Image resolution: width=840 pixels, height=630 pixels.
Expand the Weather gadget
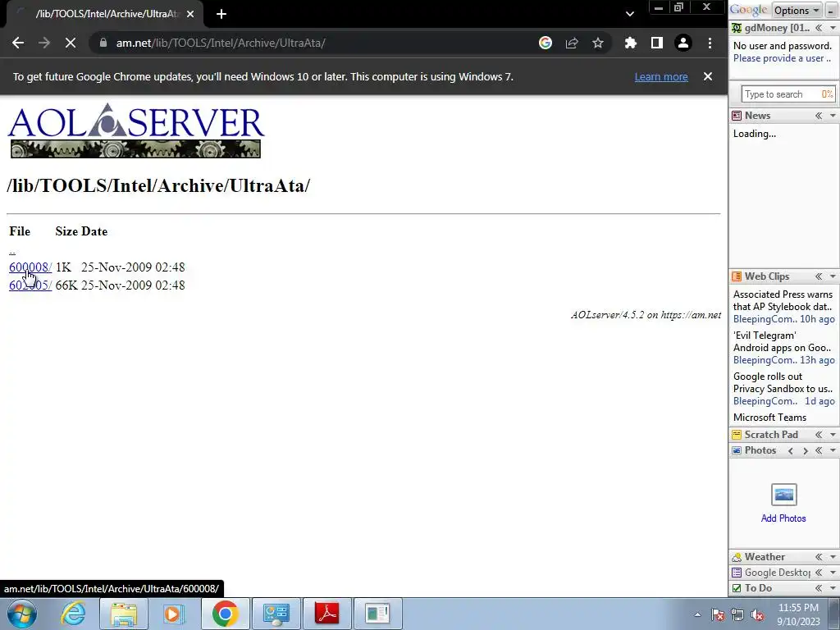819,557
